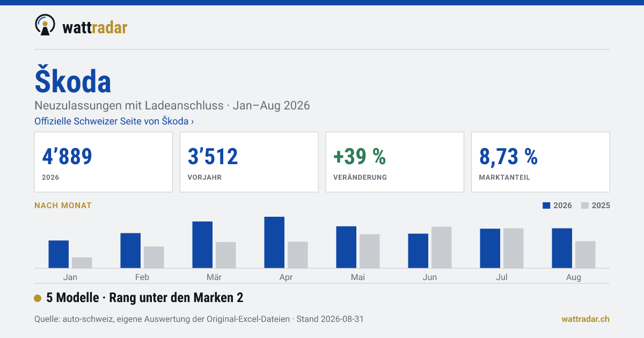Click the 4'889 registrations value
The width and height of the screenshot is (644, 338).
(x=67, y=156)
